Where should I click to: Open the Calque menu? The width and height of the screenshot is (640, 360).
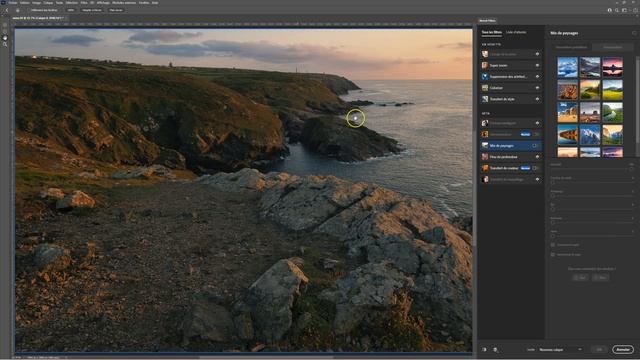(48, 2)
